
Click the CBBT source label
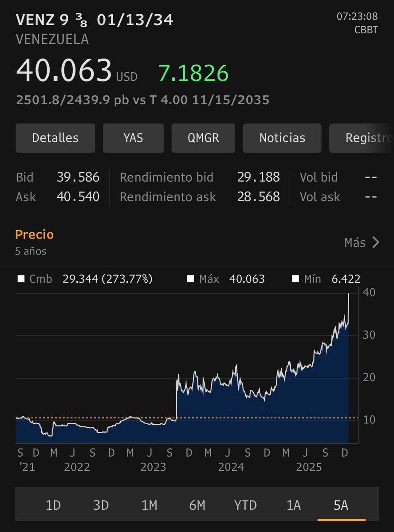pyautogui.click(x=366, y=30)
